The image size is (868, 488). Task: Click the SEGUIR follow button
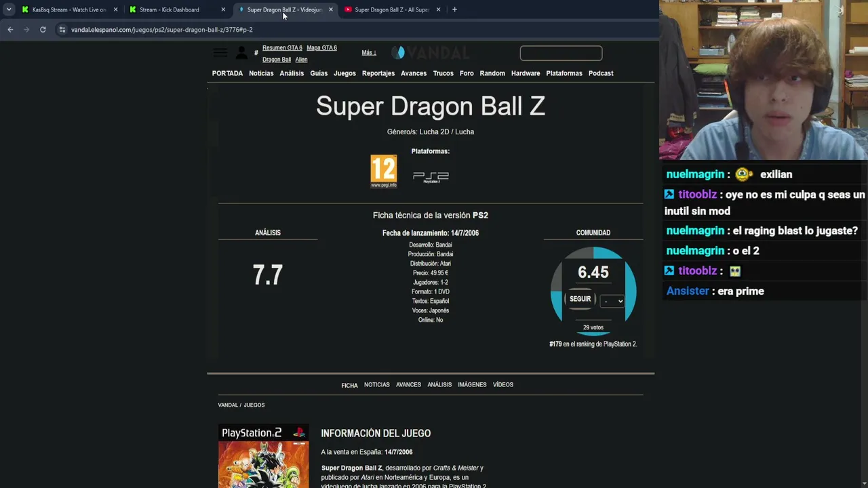click(x=580, y=299)
